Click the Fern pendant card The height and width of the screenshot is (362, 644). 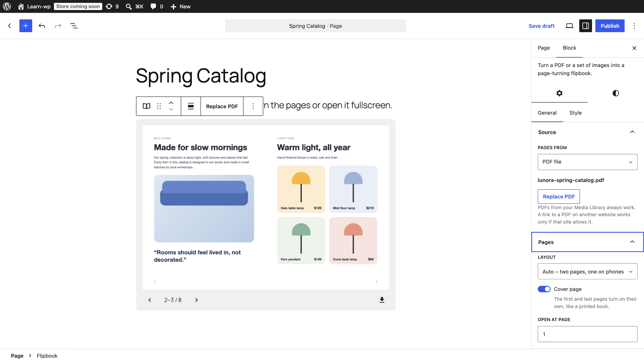tap(301, 241)
